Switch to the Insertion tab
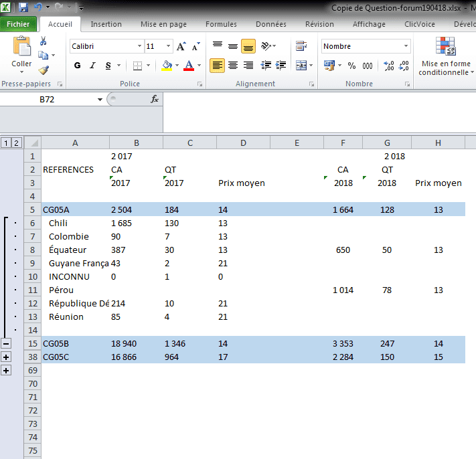The image size is (476, 459). pos(106,24)
